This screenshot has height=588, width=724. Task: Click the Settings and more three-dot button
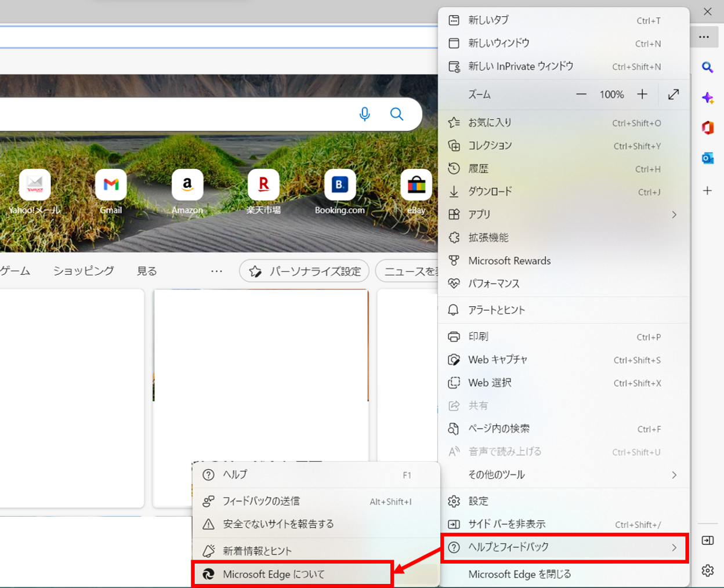(x=704, y=37)
